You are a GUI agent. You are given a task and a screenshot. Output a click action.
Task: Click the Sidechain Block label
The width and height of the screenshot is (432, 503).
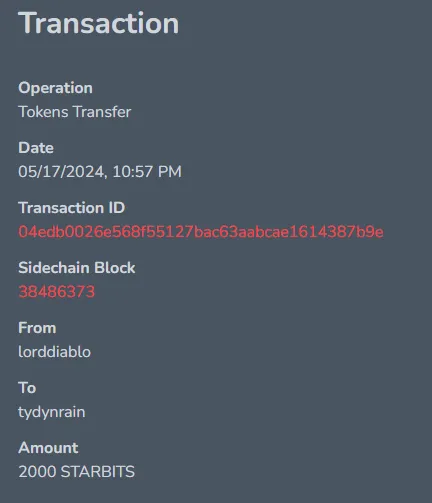tap(77, 268)
